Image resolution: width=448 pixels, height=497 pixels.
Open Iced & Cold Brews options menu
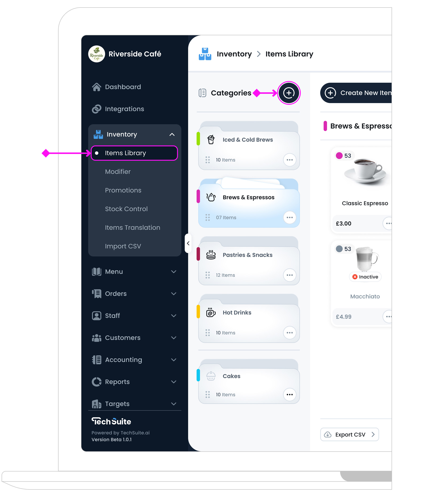(289, 160)
